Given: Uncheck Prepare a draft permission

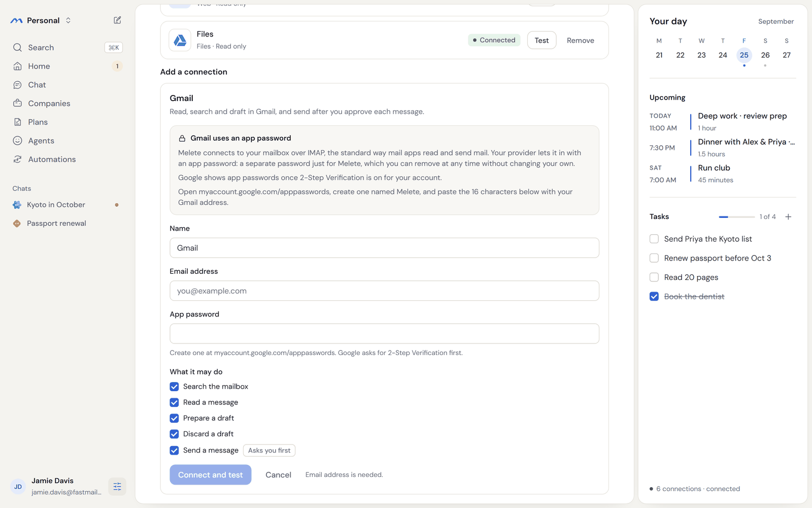Looking at the screenshot, I should tap(174, 418).
